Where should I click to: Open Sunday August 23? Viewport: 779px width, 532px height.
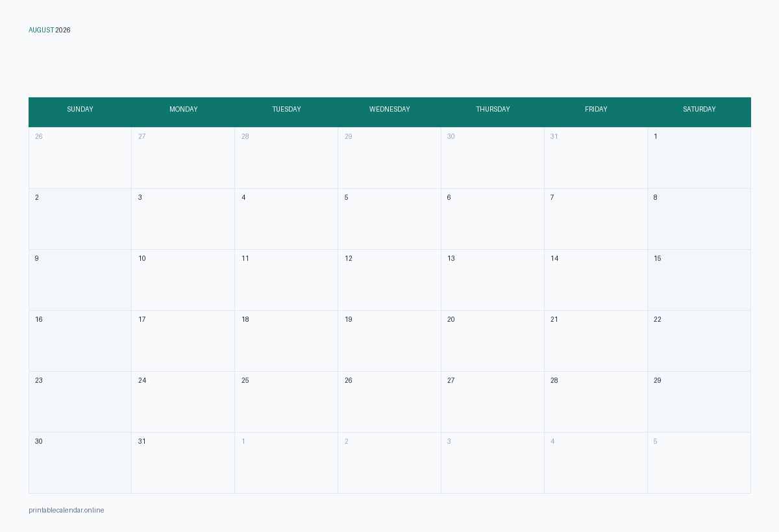point(80,402)
